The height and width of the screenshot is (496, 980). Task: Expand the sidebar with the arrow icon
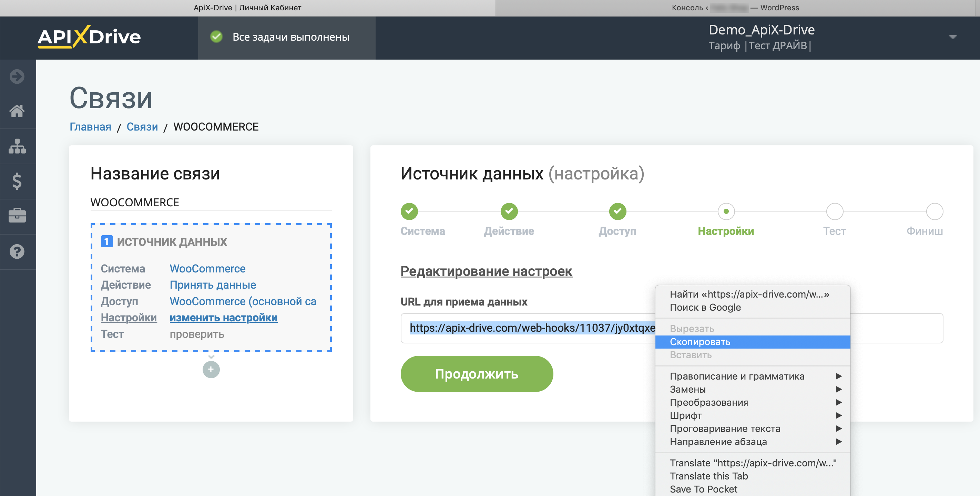pyautogui.click(x=17, y=76)
